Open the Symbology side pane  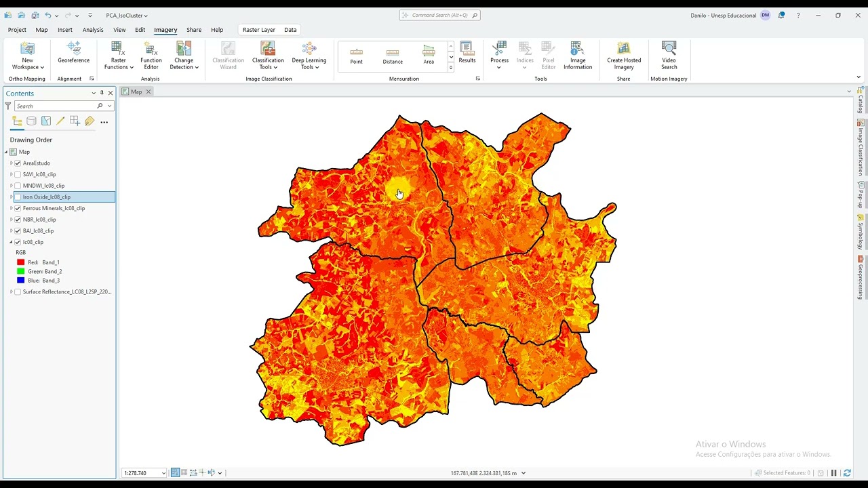point(861,232)
